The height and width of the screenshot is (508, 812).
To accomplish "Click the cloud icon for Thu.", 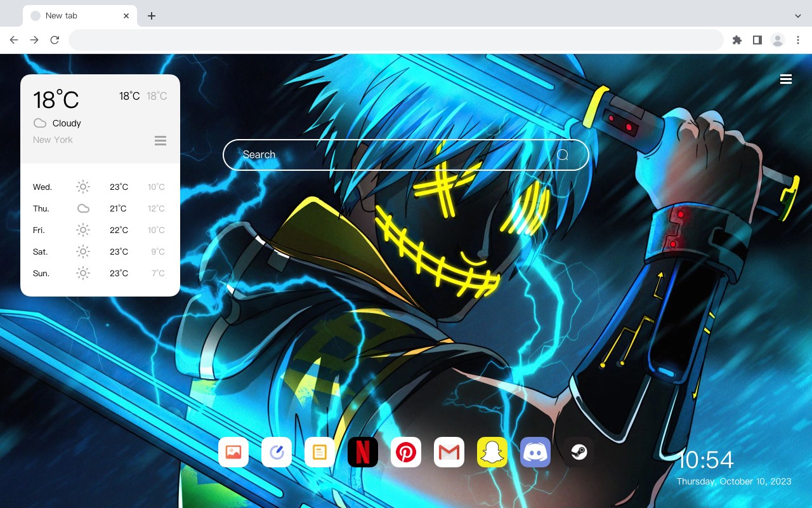I will pos(83,208).
